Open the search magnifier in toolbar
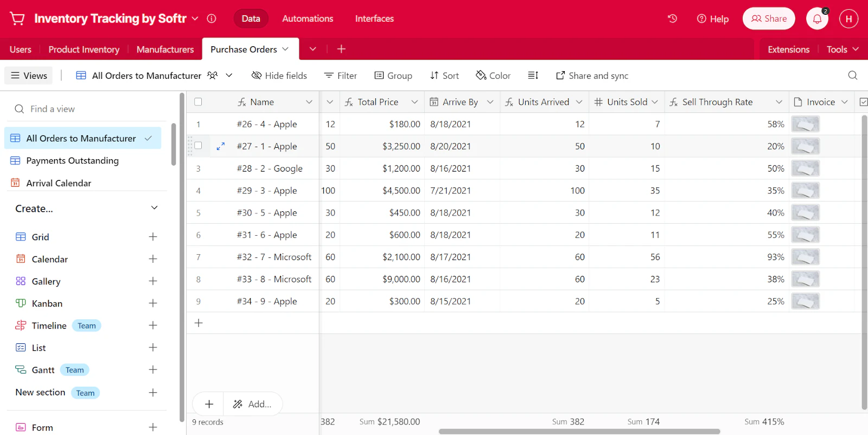The width and height of the screenshot is (868, 435). (x=853, y=75)
